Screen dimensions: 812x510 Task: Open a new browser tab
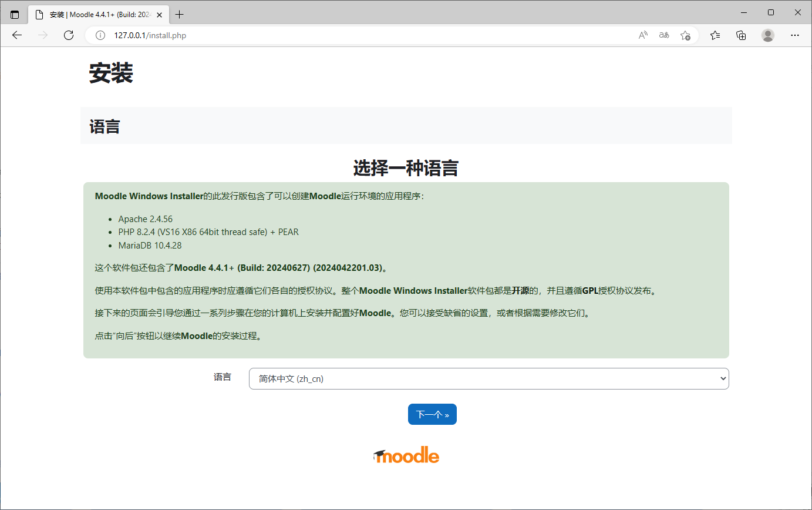180,14
